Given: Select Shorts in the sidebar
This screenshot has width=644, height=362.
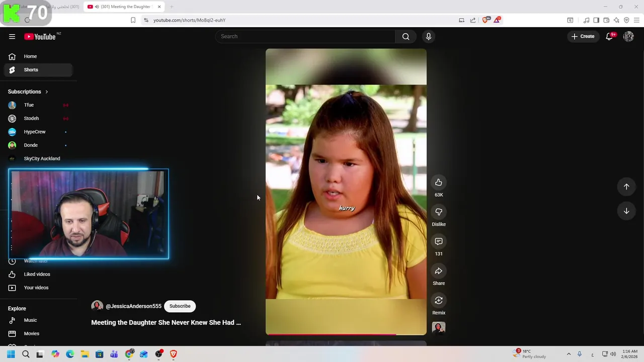Looking at the screenshot, I should [x=38, y=70].
